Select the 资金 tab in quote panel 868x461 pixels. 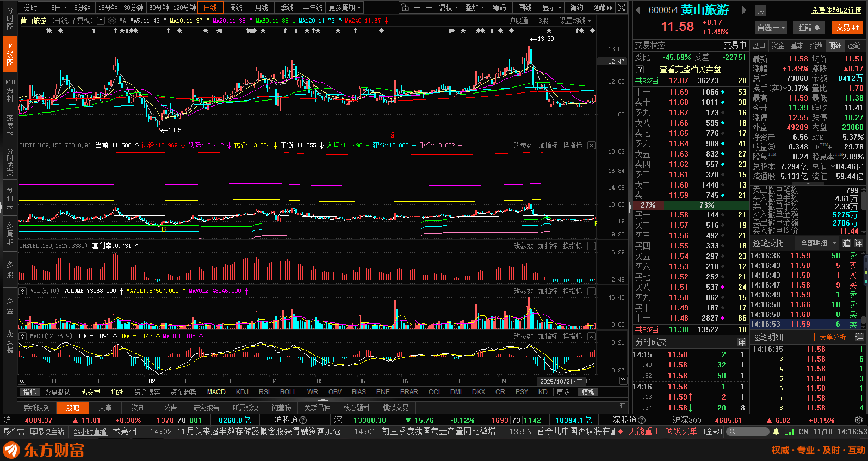coord(778,46)
